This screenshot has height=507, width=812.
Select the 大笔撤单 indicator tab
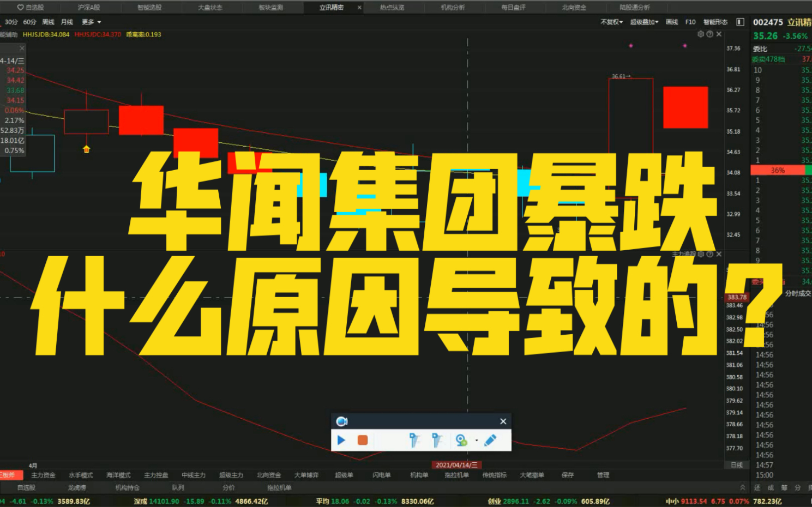(532, 475)
